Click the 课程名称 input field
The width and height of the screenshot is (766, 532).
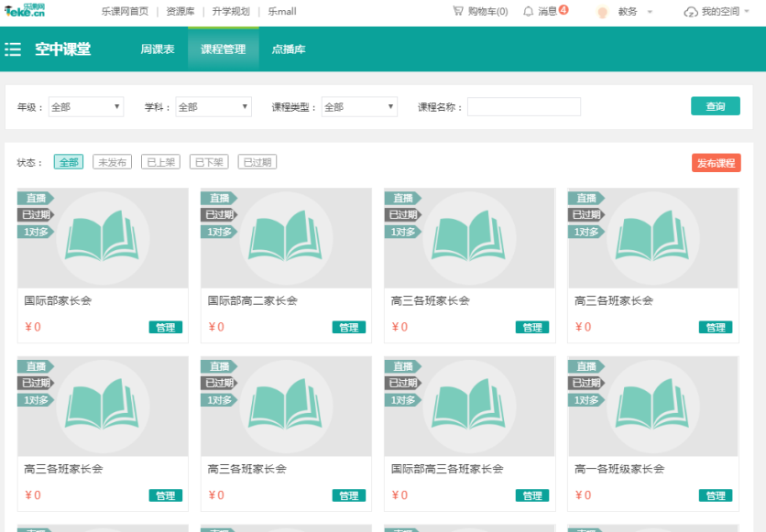point(524,107)
